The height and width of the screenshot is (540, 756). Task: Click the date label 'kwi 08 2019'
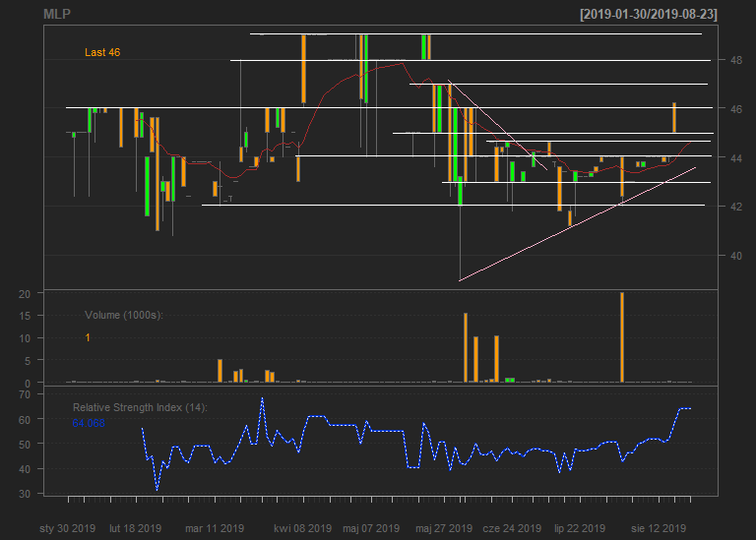pos(303,528)
